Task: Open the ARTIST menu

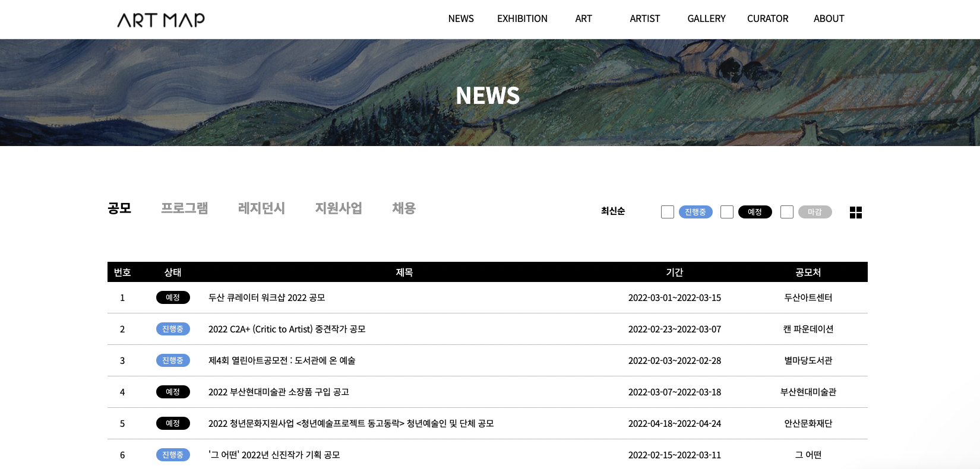Action: coord(645,18)
